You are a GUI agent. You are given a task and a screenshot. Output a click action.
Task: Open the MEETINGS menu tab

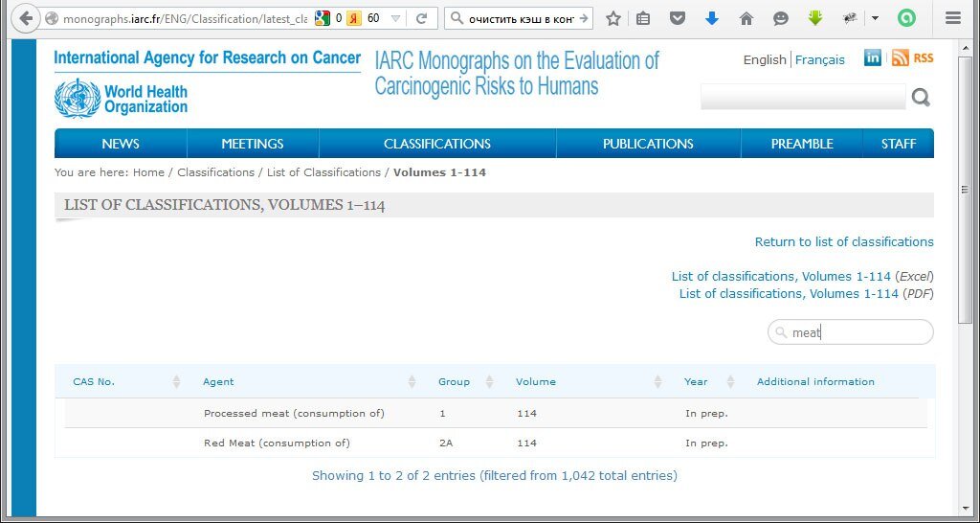click(x=253, y=144)
